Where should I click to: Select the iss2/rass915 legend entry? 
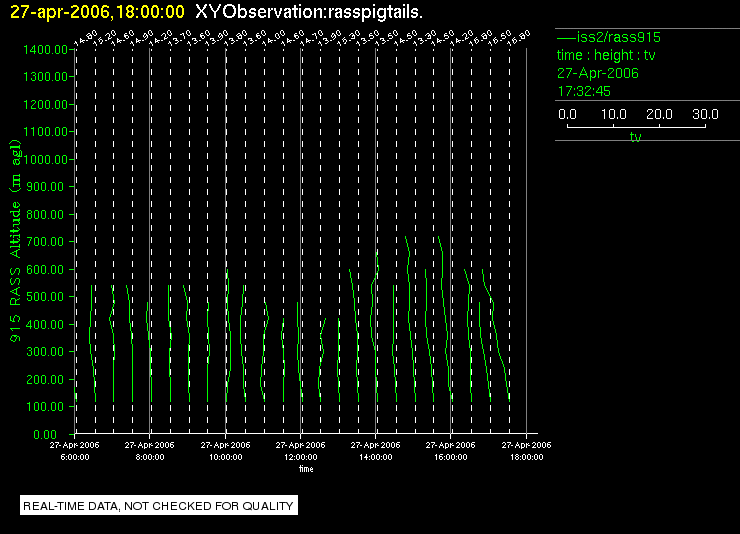pos(609,37)
